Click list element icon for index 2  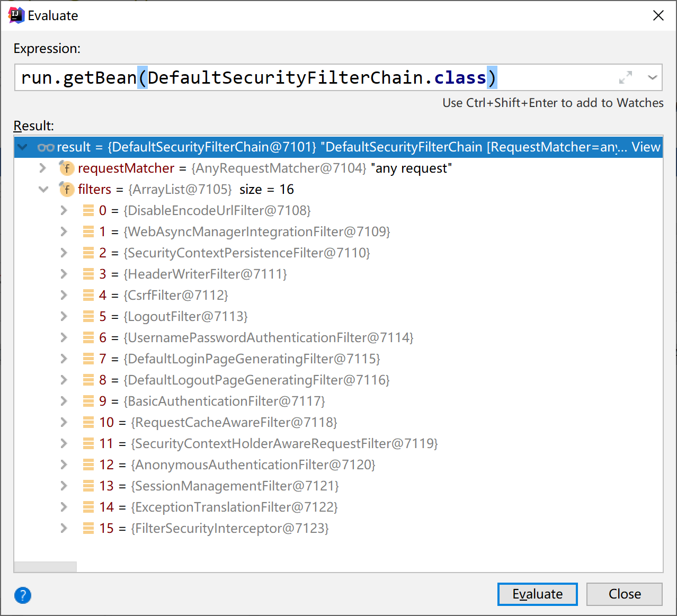click(88, 253)
